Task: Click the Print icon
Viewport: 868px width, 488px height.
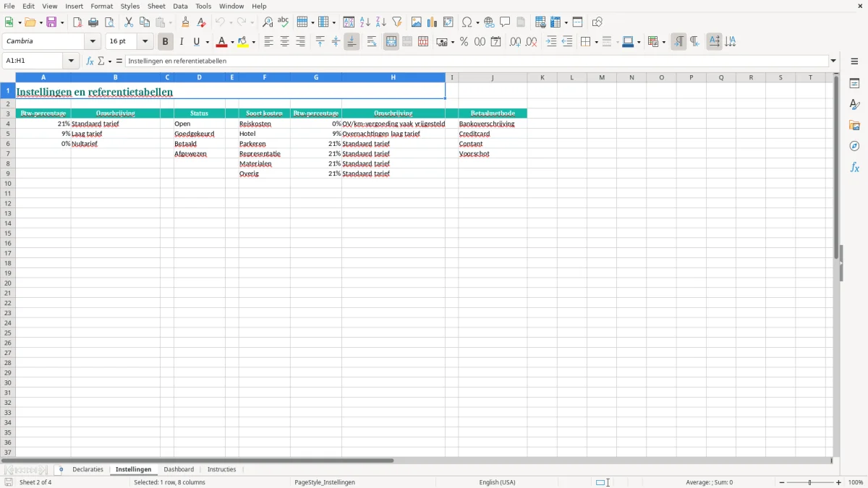Action: tap(93, 22)
